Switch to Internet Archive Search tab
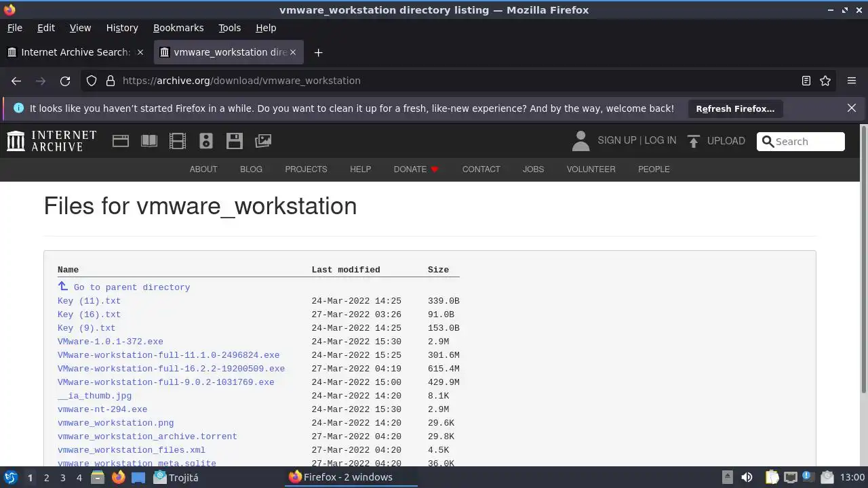The image size is (868, 488). coord(76,52)
